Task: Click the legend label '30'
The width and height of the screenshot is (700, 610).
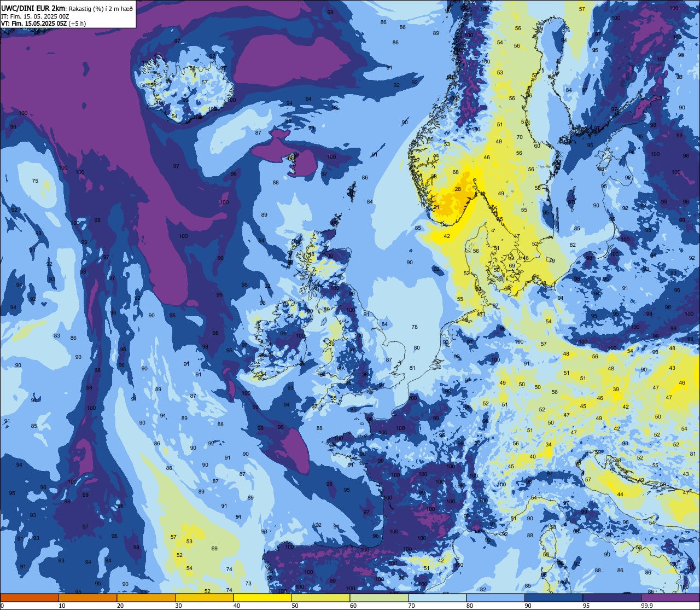Action: tap(178, 606)
